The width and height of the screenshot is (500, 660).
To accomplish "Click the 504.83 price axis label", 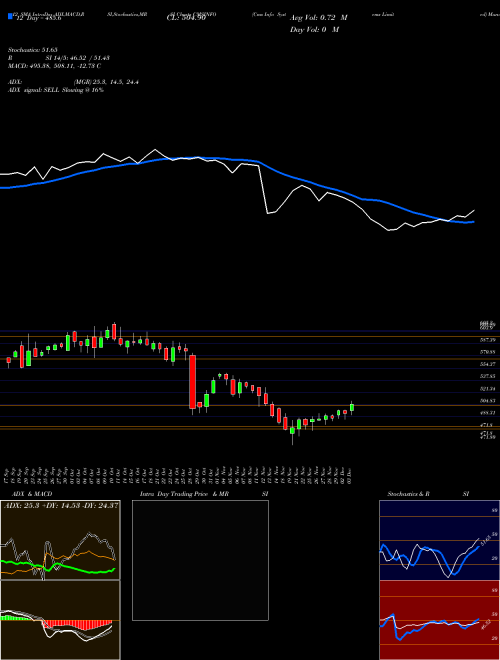I will (x=487, y=401).
